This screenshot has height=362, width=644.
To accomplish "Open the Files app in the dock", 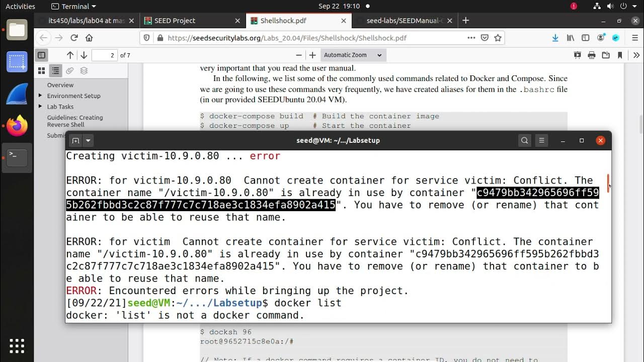I will coord(17,30).
